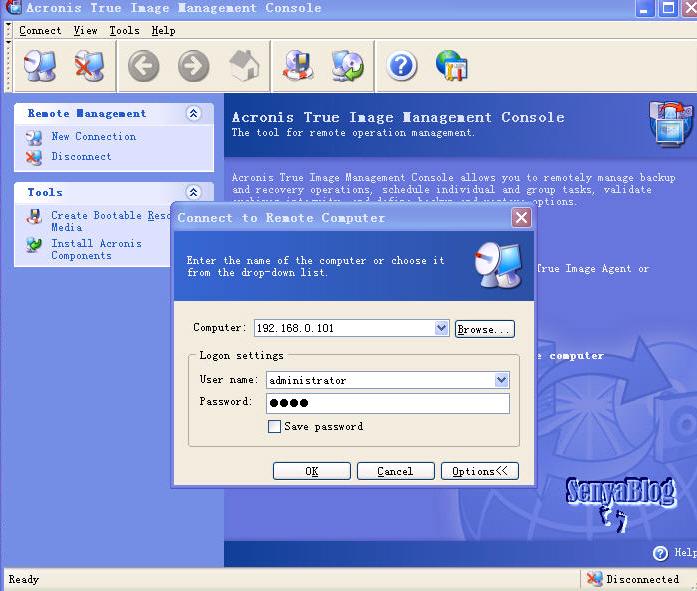Click the Browse... button
The width and height of the screenshot is (697, 591).
[485, 329]
